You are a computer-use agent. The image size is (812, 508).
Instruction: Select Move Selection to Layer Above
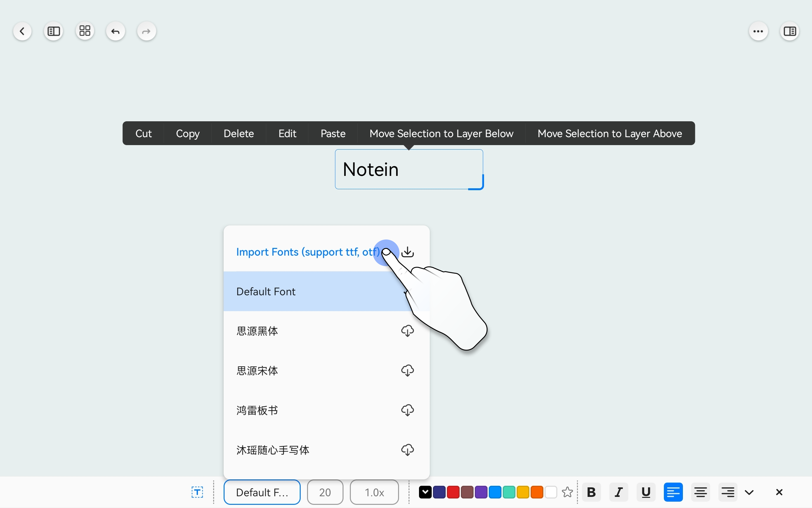click(x=610, y=133)
